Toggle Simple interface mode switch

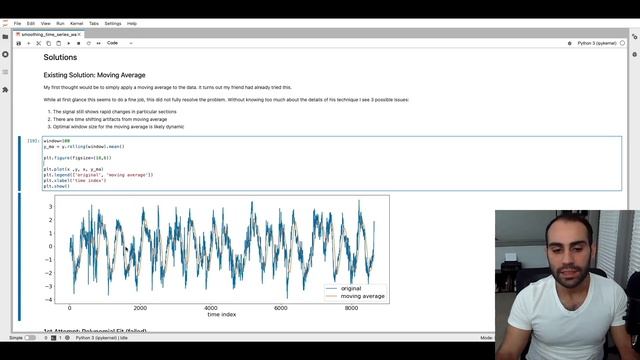coord(30,338)
